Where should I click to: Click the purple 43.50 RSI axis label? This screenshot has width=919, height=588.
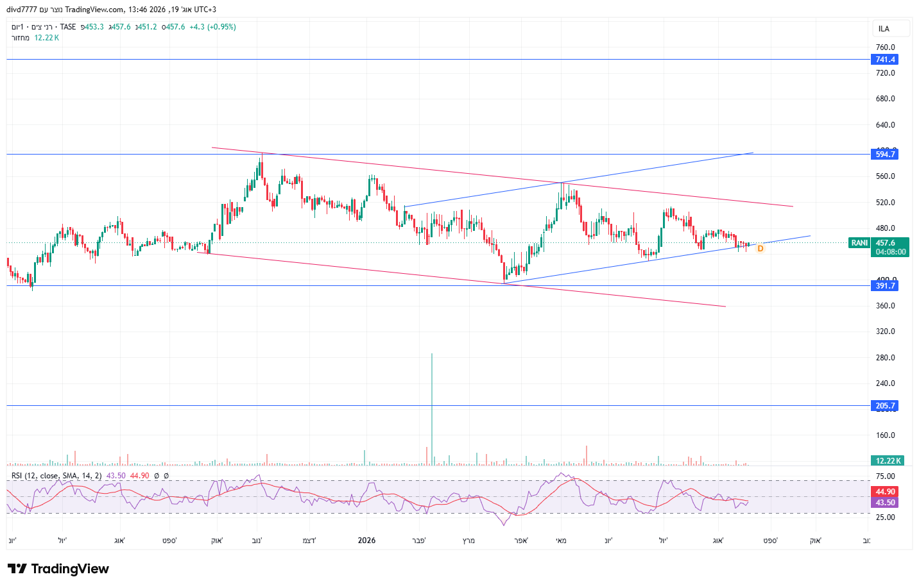pos(885,502)
